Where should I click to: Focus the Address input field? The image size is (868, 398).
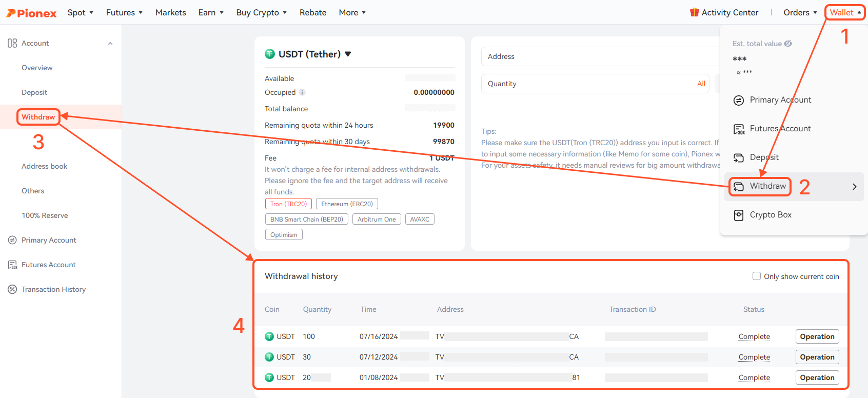coord(601,56)
